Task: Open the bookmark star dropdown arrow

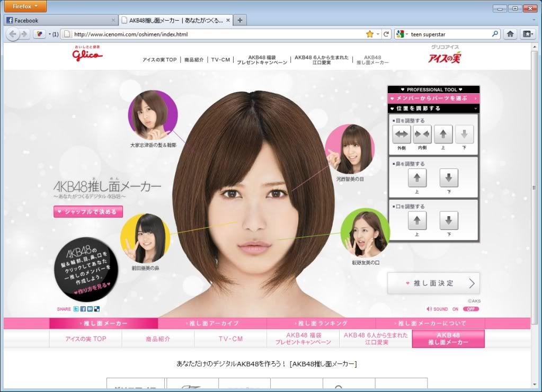Action: coord(378,34)
